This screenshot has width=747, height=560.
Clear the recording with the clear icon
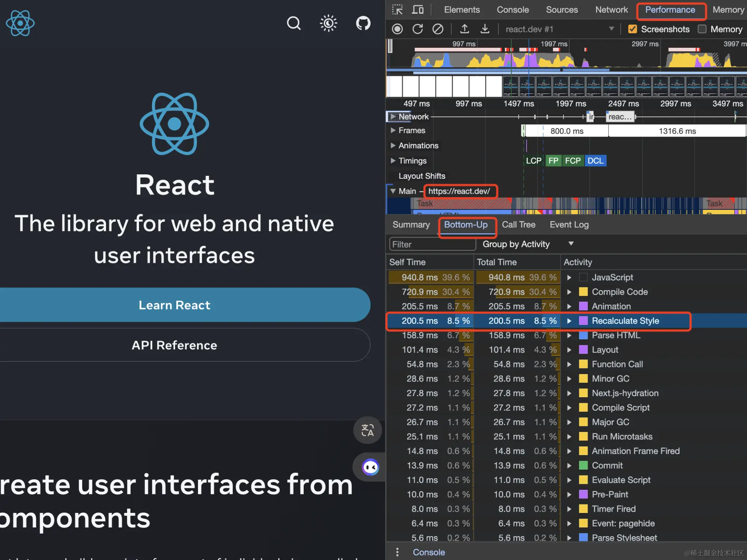pos(438,29)
